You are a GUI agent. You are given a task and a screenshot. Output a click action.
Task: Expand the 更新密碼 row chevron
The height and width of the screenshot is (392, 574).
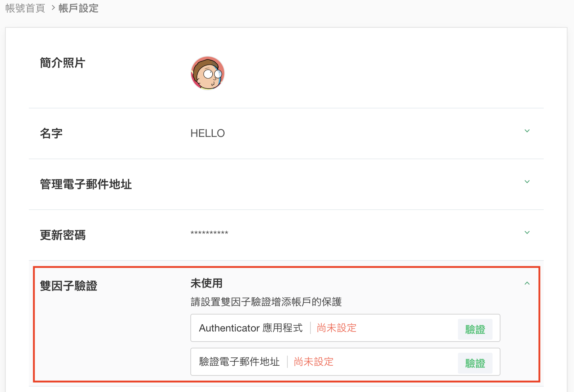pos(527,232)
